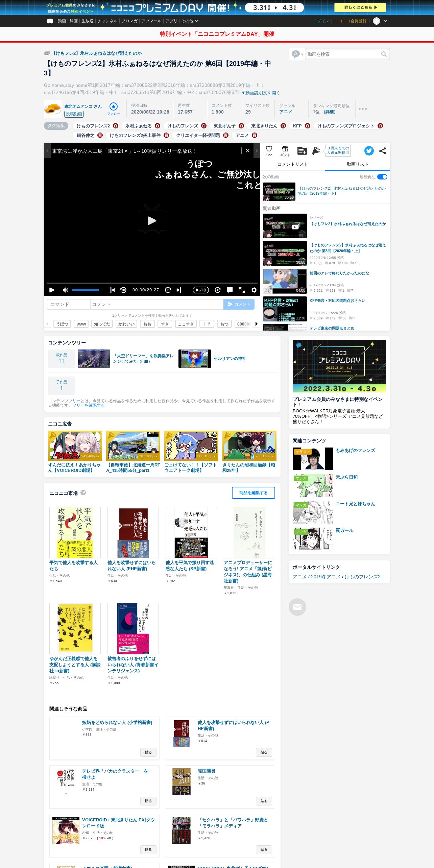Click the コマンド input field
The height and width of the screenshot is (868, 434).
tap(69, 304)
